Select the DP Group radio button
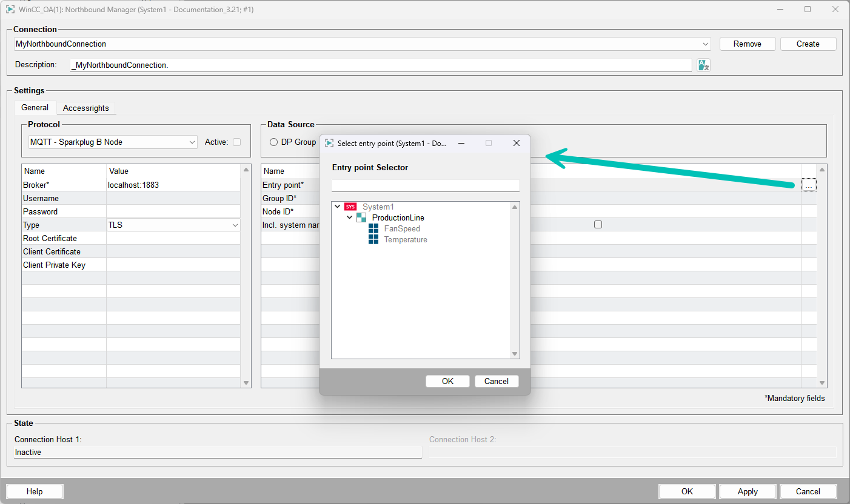The height and width of the screenshot is (504, 850). pyautogui.click(x=274, y=142)
